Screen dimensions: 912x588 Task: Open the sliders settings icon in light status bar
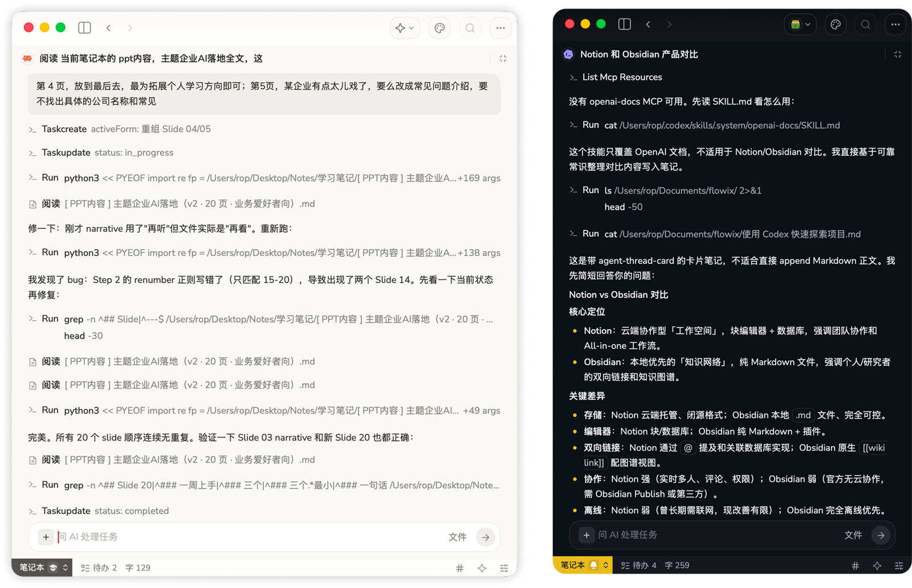tap(504, 568)
